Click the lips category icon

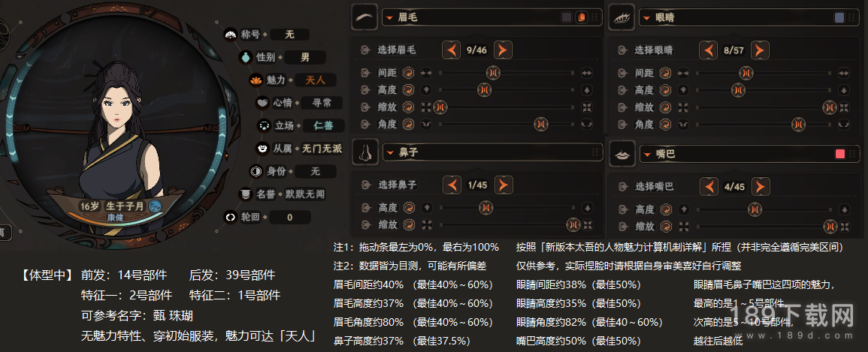pyautogui.click(x=622, y=154)
